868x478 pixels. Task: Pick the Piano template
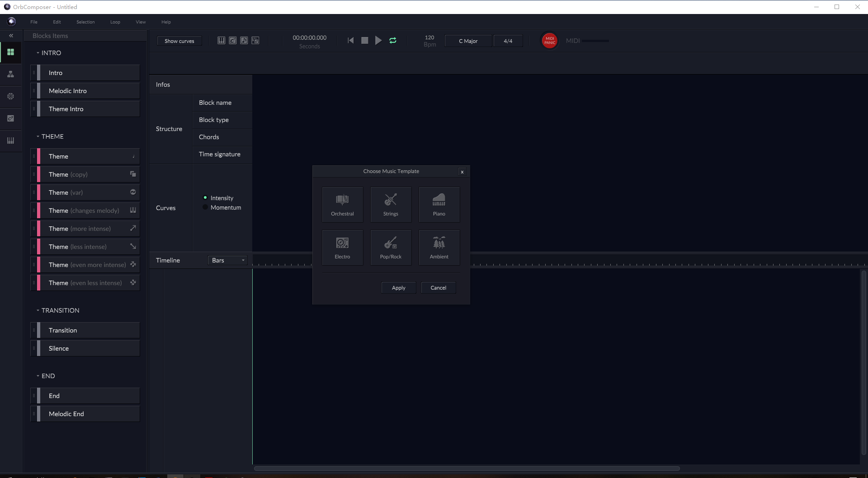[x=439, y=204]
